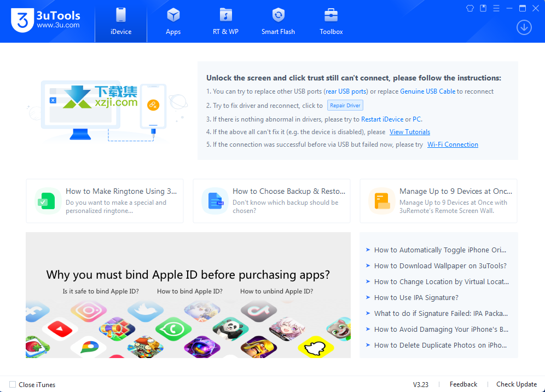Open the Toolbox briefcase icon
The image size is (545, 392).
331,15
